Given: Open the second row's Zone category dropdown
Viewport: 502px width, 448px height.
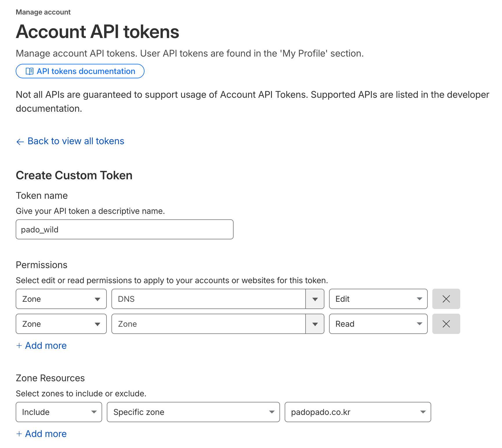Looking at the screenshot, I should pos(61,324).
